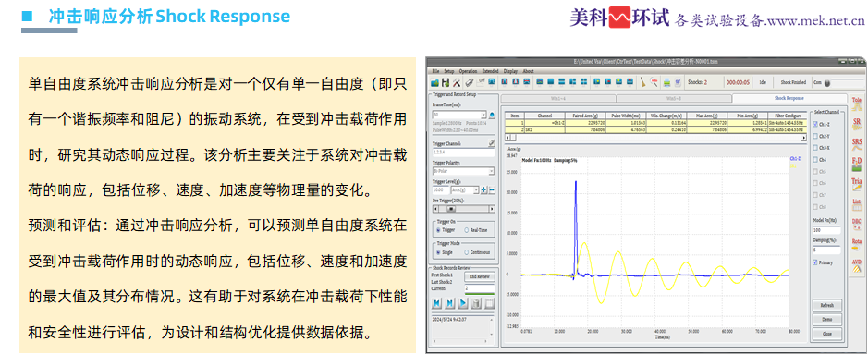868x354 pixels.
Task: Open the Display menu
Action: (x=510, y=71)
